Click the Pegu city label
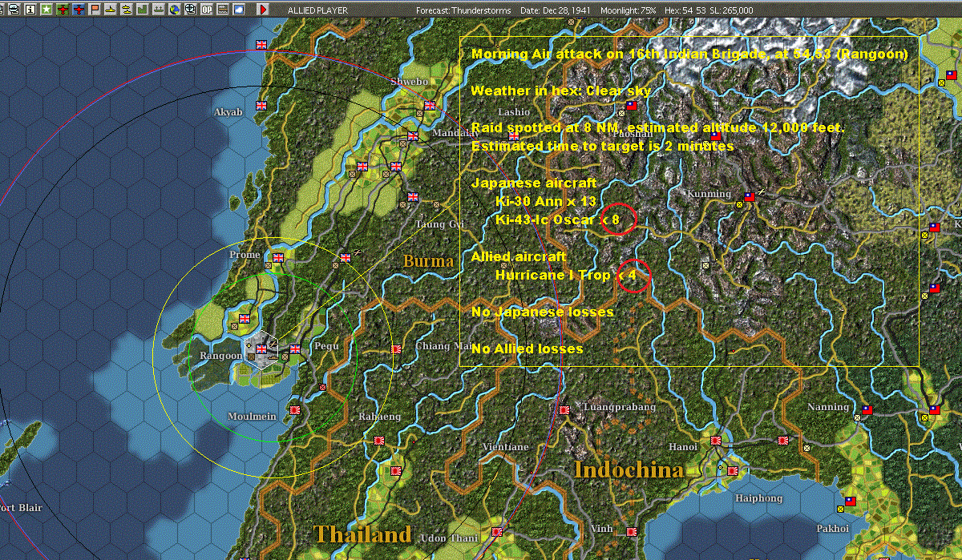The width and height of the screenshot is (962, 560). [326, 345]
